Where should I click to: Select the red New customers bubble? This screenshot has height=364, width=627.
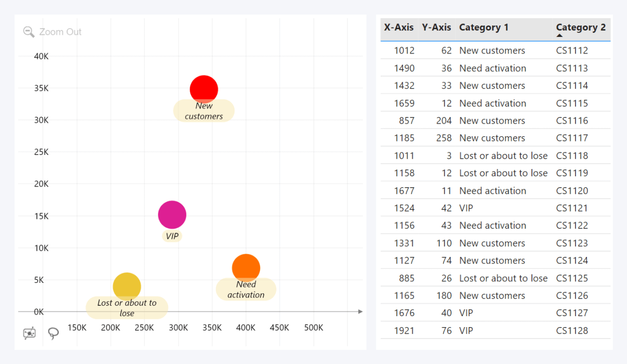point(204,89)
